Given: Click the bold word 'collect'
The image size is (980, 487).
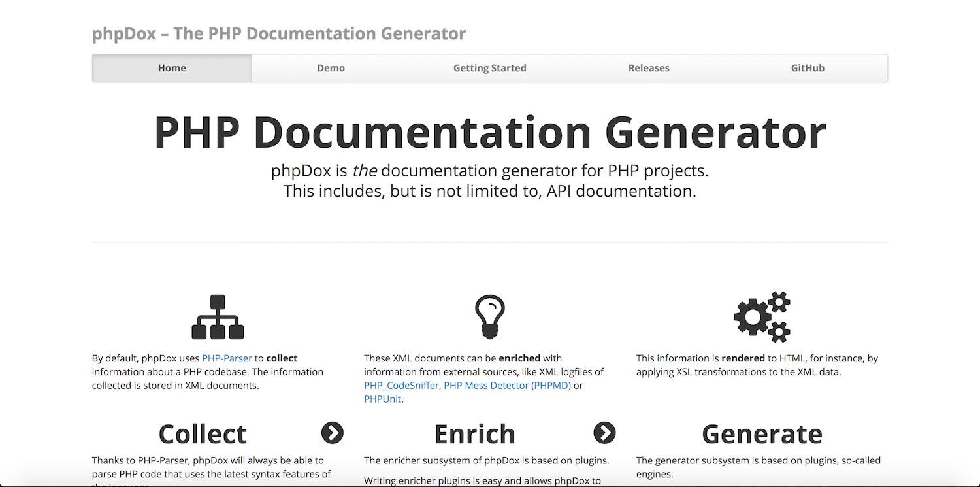Looking at the screenshot, I should (x=282, y=358).
